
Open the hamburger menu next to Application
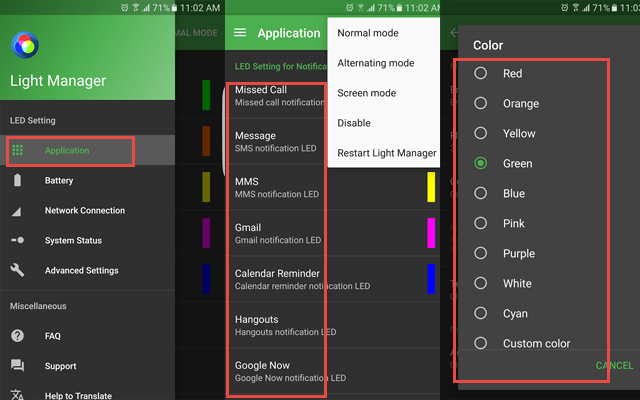(x=240, y=33)
